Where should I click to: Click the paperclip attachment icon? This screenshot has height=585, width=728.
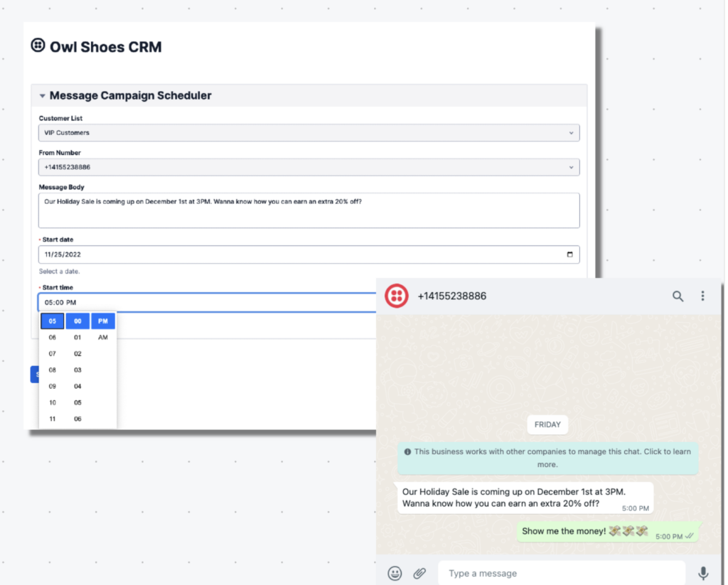419,573
